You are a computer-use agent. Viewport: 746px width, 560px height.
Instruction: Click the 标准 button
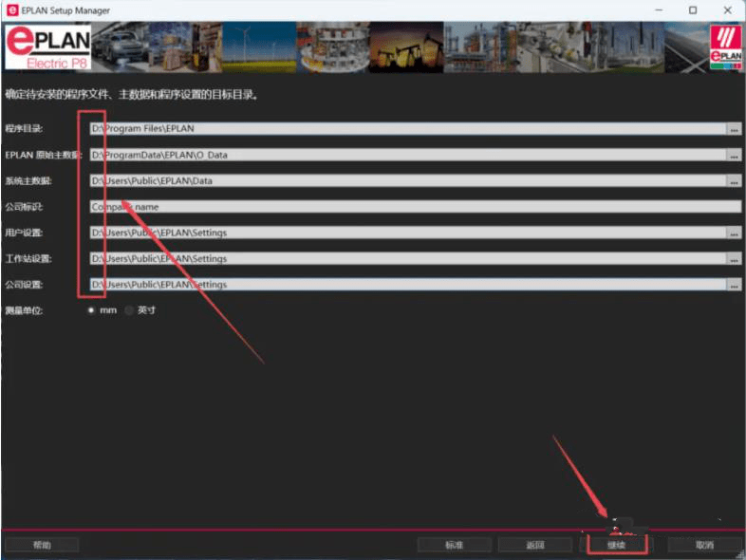(x=455, y=545)
